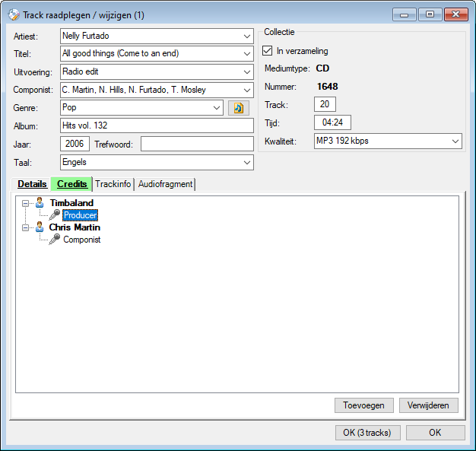Click the Tijd duration field

pyautogui.click(x=332, y=122)
